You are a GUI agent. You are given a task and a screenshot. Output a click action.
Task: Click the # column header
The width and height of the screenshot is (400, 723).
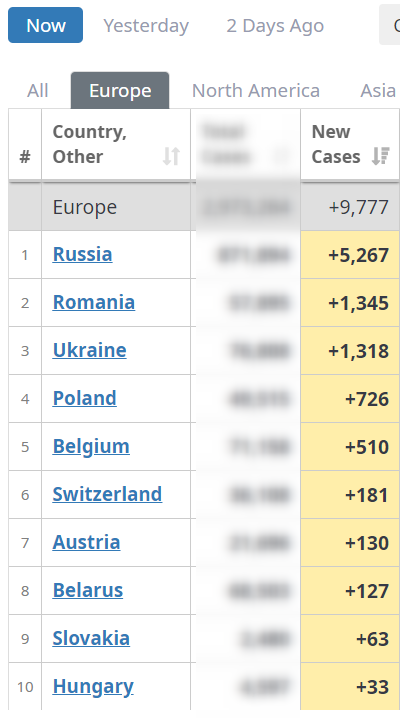25,144
